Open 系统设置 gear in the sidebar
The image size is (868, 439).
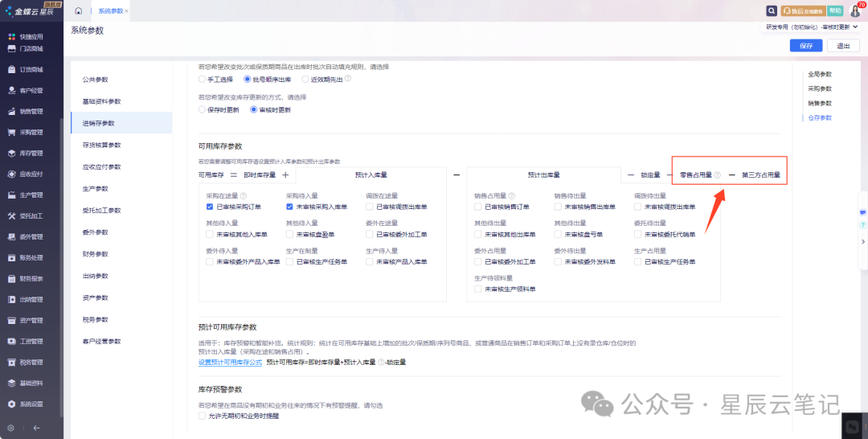point(31,404)
